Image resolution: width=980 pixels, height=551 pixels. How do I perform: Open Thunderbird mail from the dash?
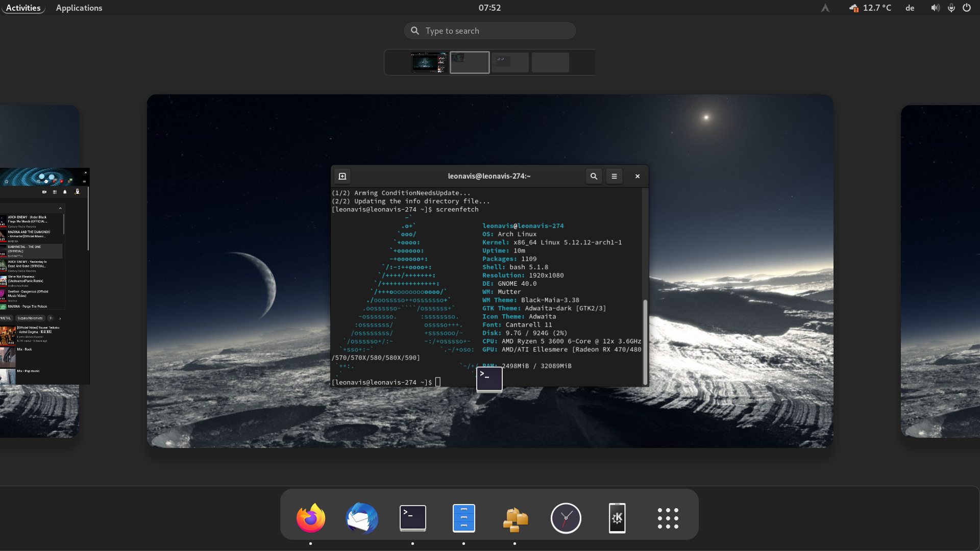tap(362, 518)
